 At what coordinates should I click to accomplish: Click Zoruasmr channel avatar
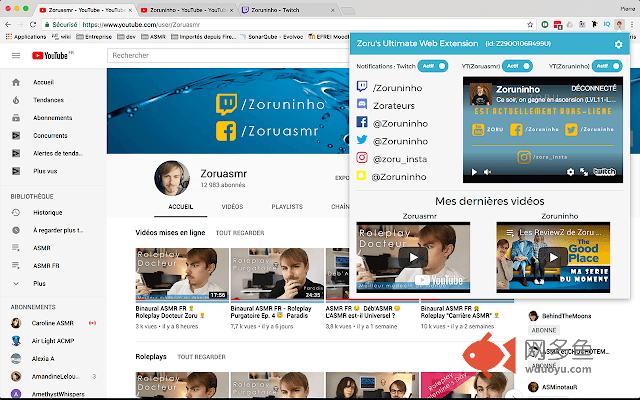tap(172, 178)
